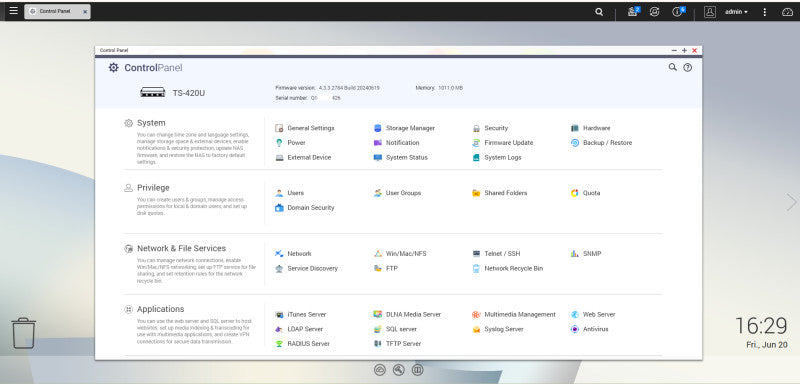The height and width of the screenshot is (384, 800).
Task: Open SQL server settings
Action: (395, 329)
